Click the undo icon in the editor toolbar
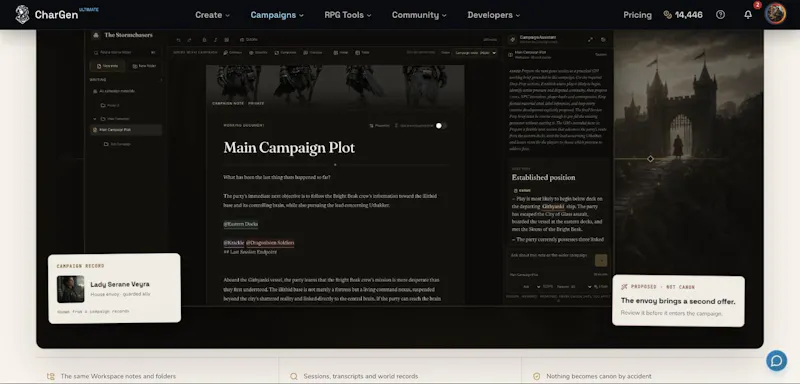800x384 pixels. point(179,40)
